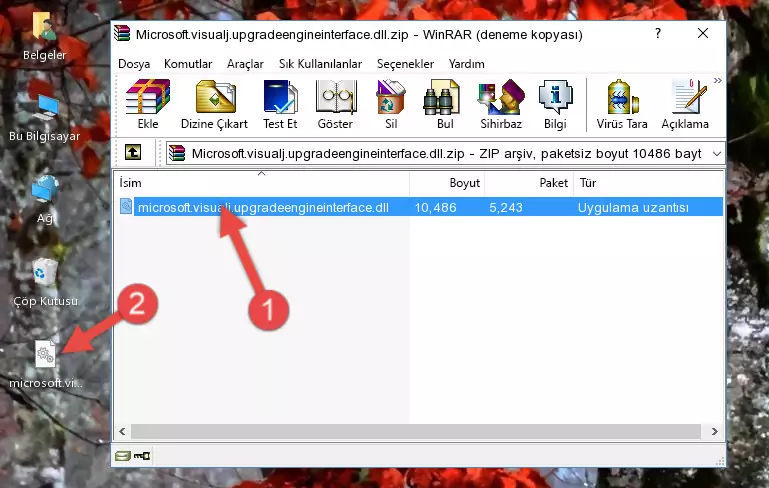The height and width of the screenshot is (488, 769).
Task: Close the WinRAR window
Action: [x=703, y=33]
